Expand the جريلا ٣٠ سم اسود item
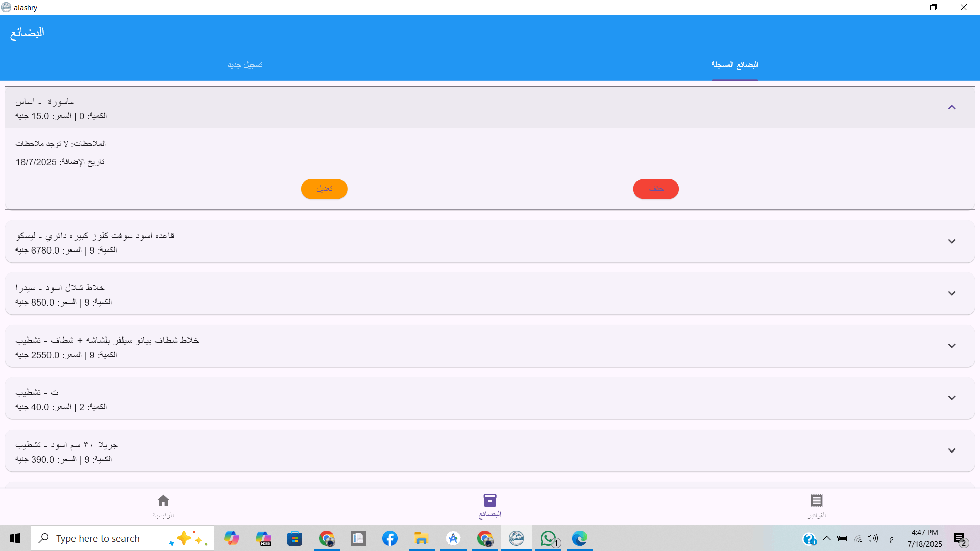Image resolution: width=980 pixels, height=551 pixels. coord(952,450)
